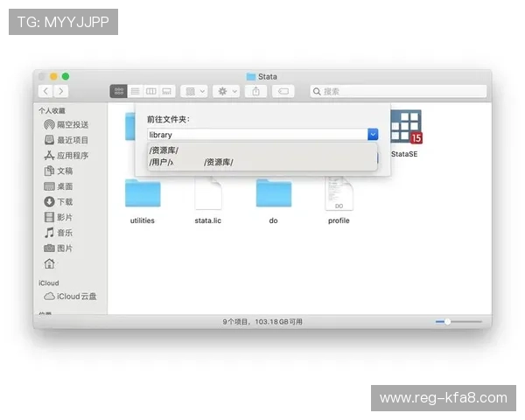Open the do folder

tap(273, 193)
